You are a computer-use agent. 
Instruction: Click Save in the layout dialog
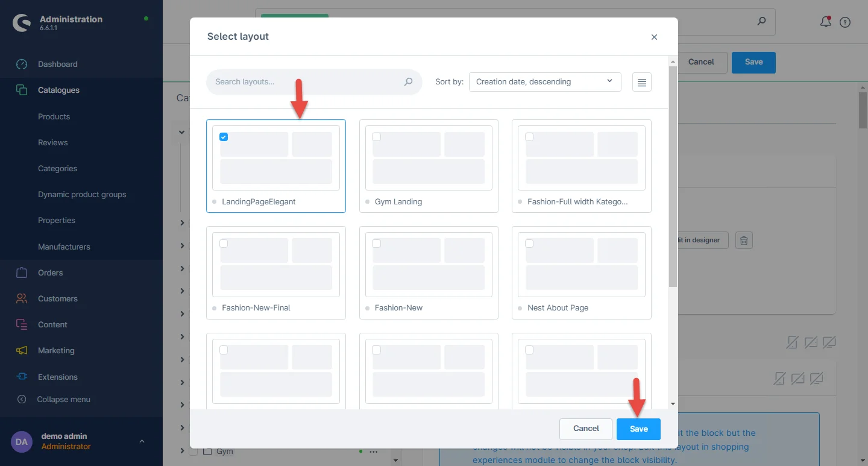tap(638, 429)
